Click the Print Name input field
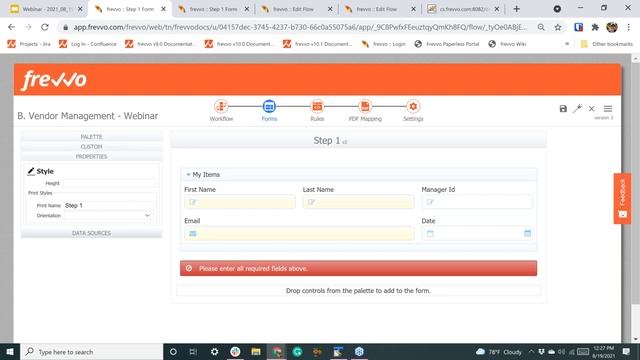 pos(109,205)
